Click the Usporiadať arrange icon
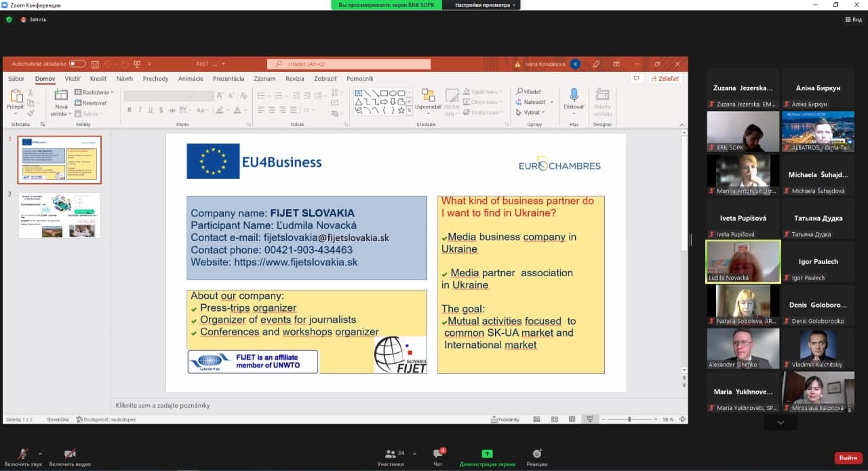868x471 pixels. point(428,96)
